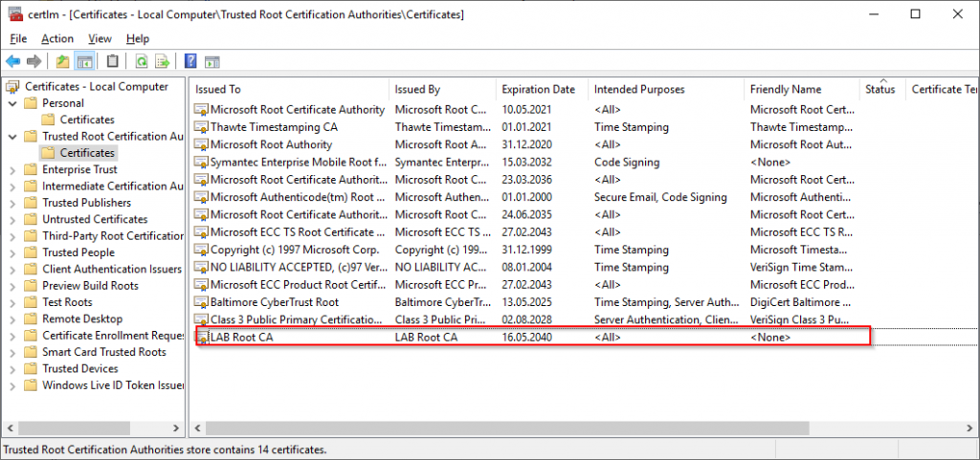Image resolution: width=980 pixels, height=460 pixels.
Task: Expand the Trusted People node
Action: (13, 252)
